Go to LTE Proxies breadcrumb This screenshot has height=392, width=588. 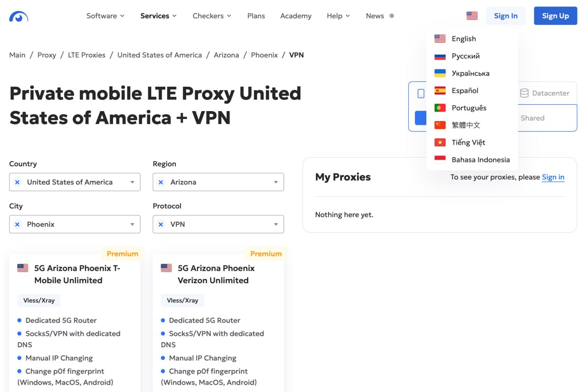[87, 55]
